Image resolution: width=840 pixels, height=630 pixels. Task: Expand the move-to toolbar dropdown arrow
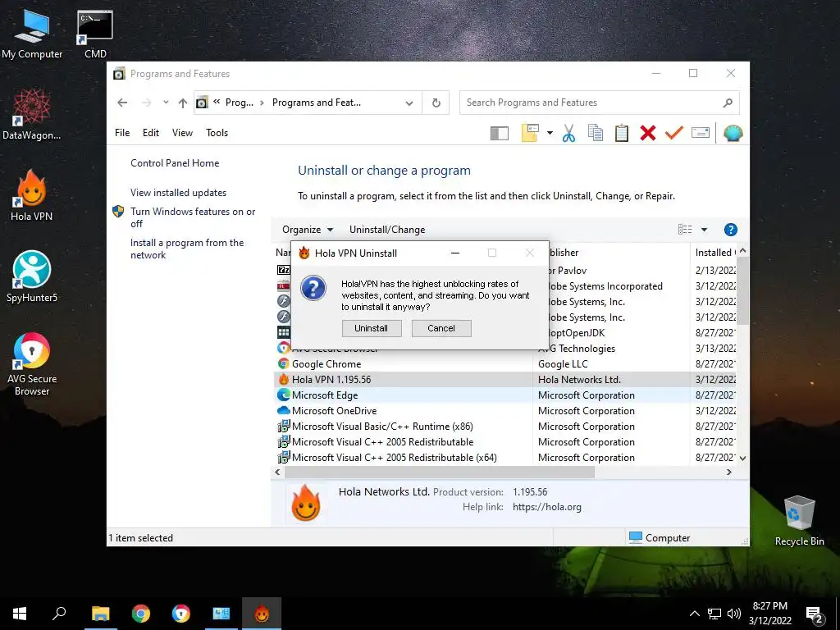click(x=550, y=133)
